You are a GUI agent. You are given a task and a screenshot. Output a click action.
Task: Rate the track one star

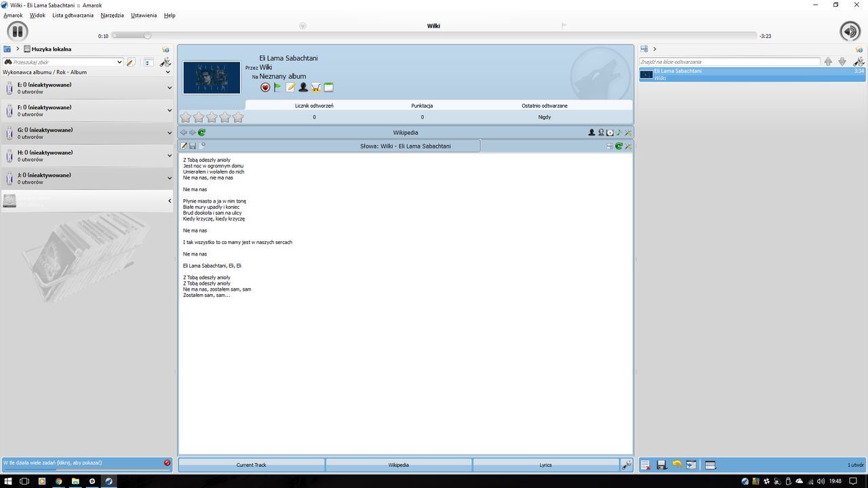[186, 117]
